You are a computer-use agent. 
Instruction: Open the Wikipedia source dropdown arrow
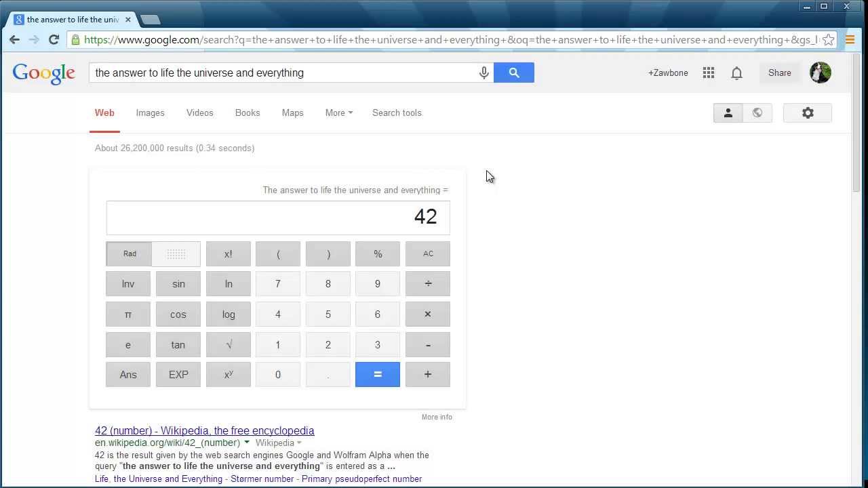click(299, 443)
